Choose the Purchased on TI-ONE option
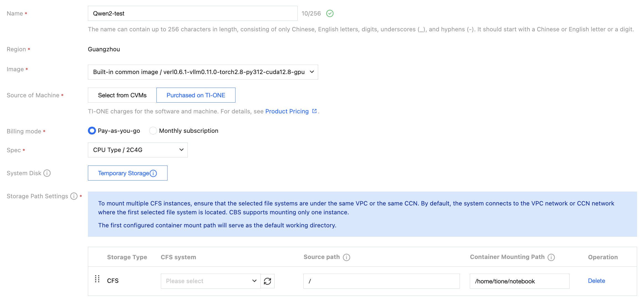Viewport: 644px width, 300px height. (x=196, y=95)
